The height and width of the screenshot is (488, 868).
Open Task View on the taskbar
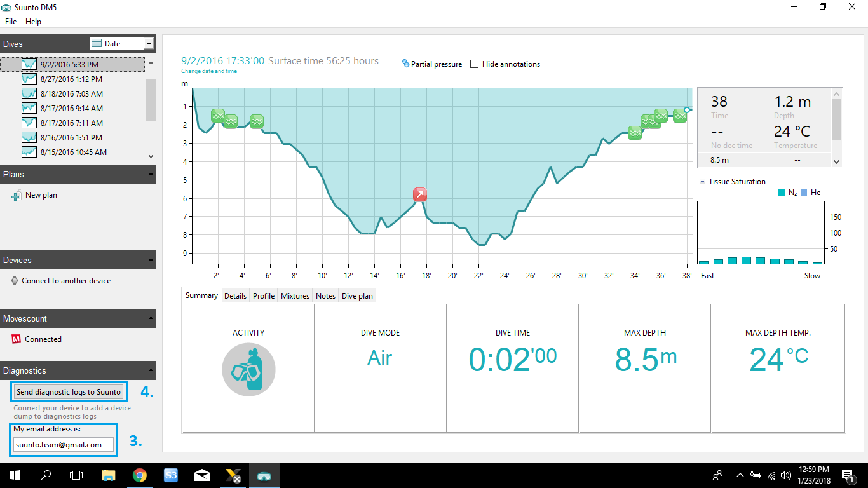76,475
